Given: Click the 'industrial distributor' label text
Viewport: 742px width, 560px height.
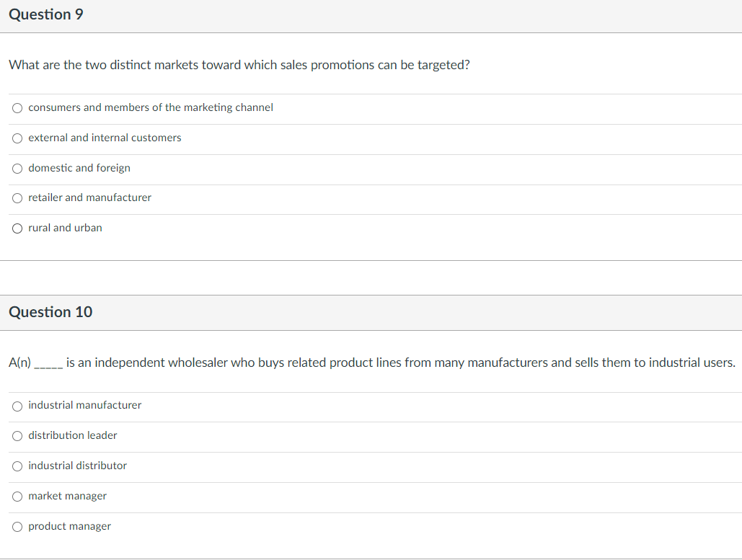Looking at the screenshot, I should (77, 466).
